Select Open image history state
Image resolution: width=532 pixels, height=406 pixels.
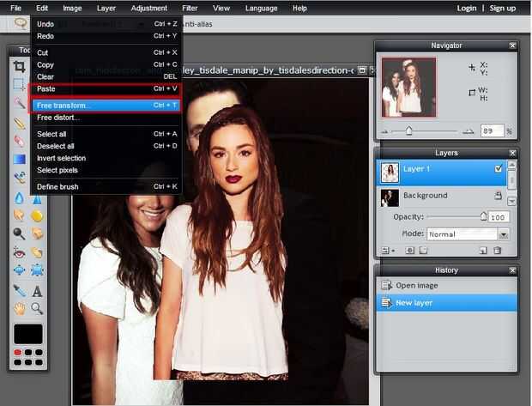(446, 286)
